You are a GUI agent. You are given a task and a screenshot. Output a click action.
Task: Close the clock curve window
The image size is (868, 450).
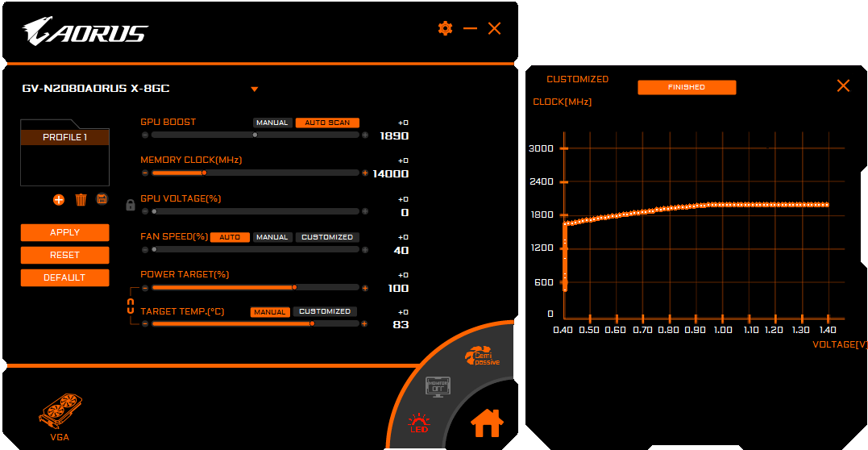pos(843,85)
